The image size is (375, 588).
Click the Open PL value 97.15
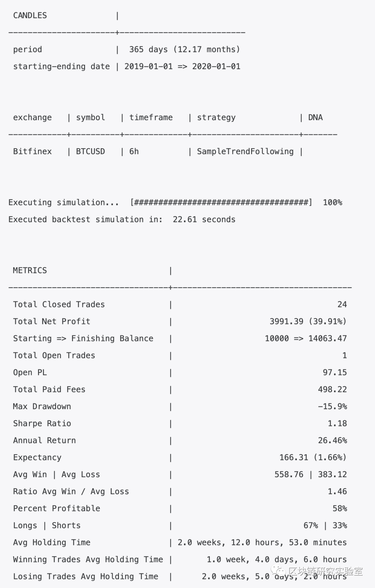click(335, 372)
